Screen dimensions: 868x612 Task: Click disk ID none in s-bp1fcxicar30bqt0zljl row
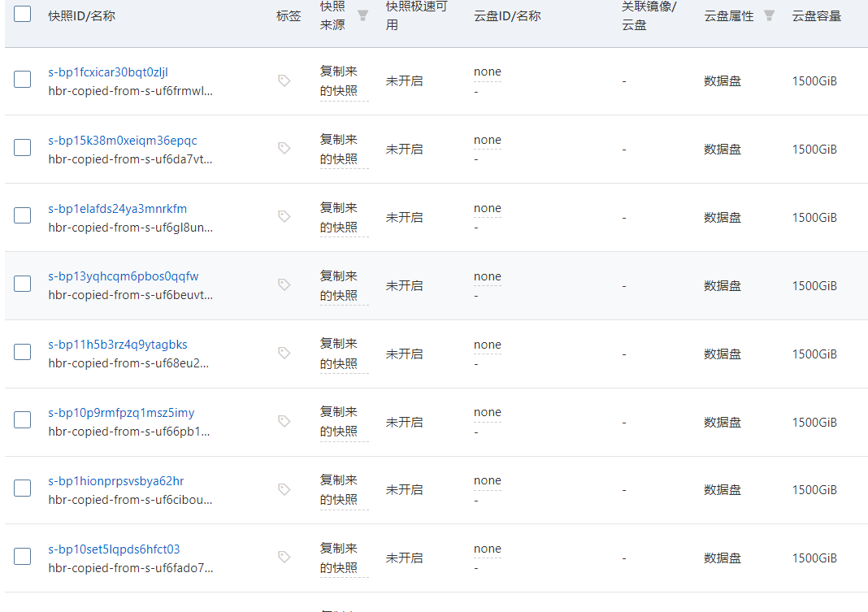487,72
